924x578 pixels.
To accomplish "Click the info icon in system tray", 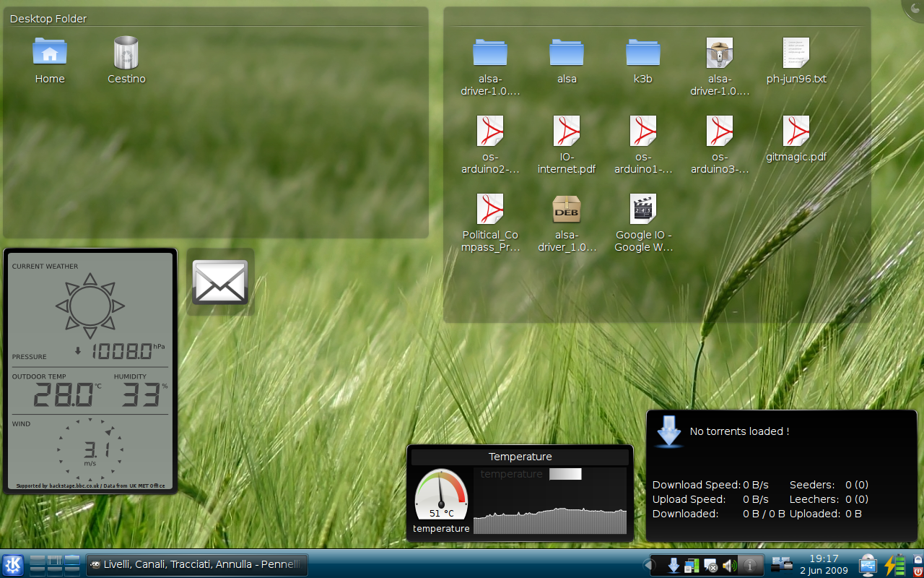I will click(x=750, y=566).
